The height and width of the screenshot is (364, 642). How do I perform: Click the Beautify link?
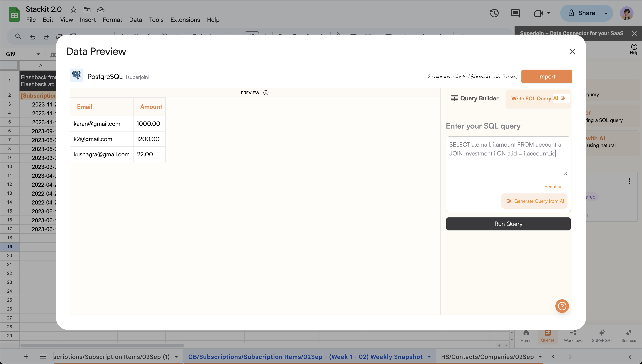pyautogui.click(x=552, y=187)
